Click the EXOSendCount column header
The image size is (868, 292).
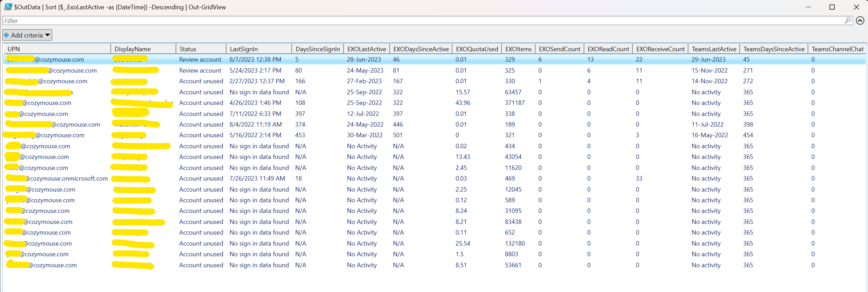point(560,49)
